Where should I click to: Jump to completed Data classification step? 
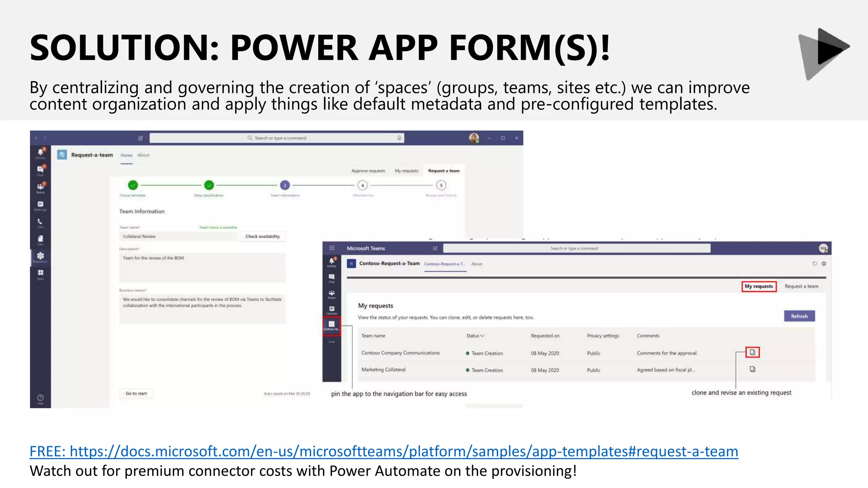pos(209,185)
